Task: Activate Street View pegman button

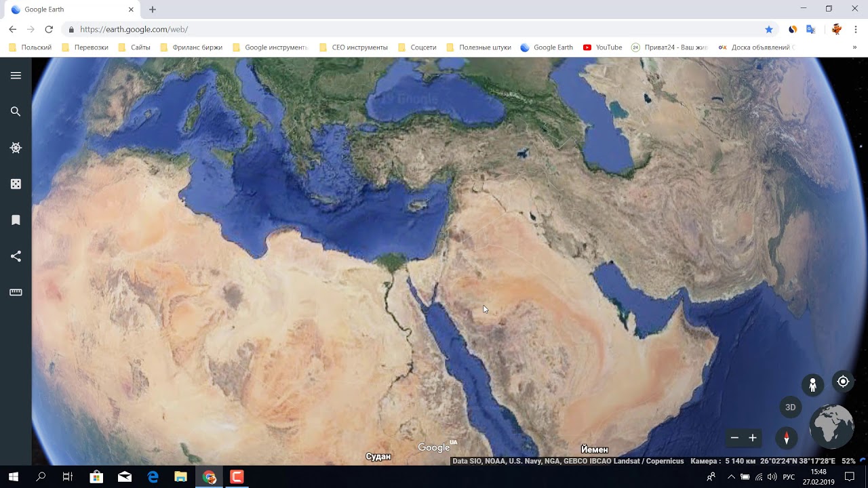Action: (812, 385)
